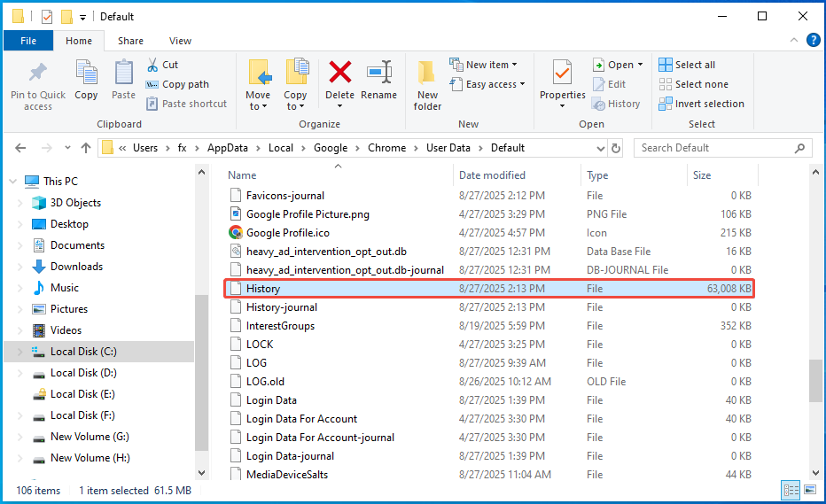Click Select none in ribbon

click(693, 84)
